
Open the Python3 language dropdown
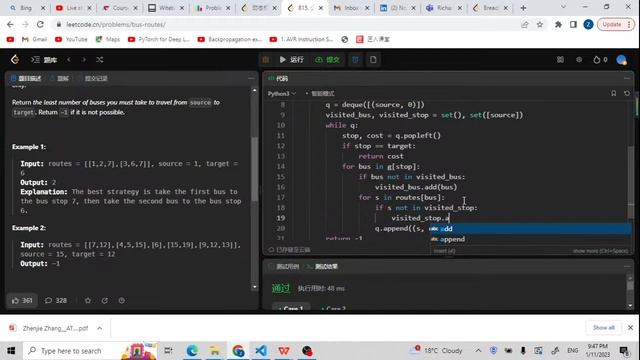point(282,93)
